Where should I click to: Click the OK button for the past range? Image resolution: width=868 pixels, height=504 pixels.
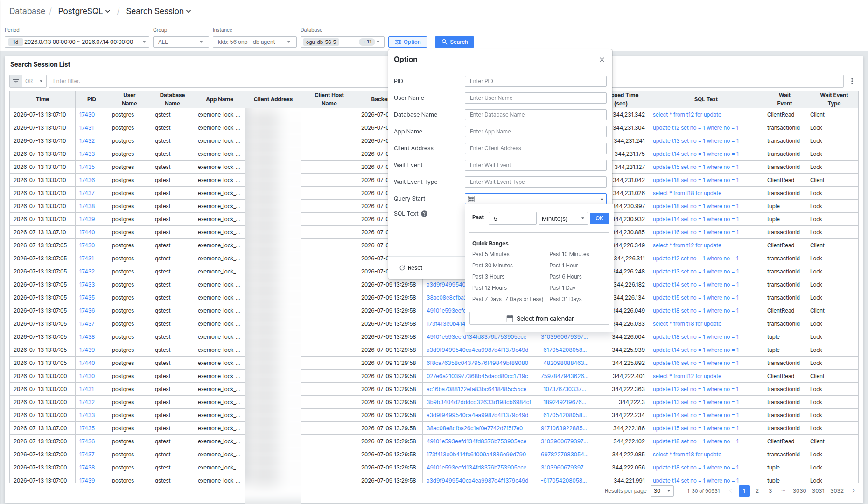coord(600,218)
